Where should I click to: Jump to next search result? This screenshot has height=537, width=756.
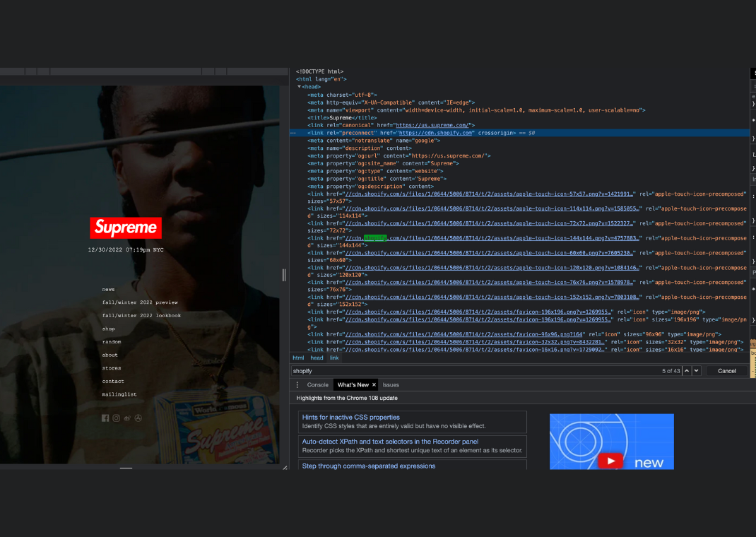696,371
